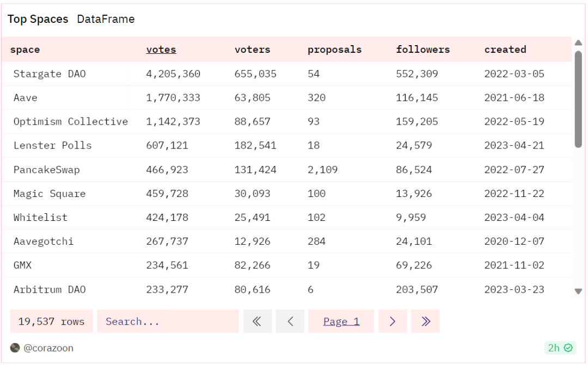Click created date 2021-06-18
This screenshot has height=365, width=588.
pyautogui.click(x=514, y=98)
